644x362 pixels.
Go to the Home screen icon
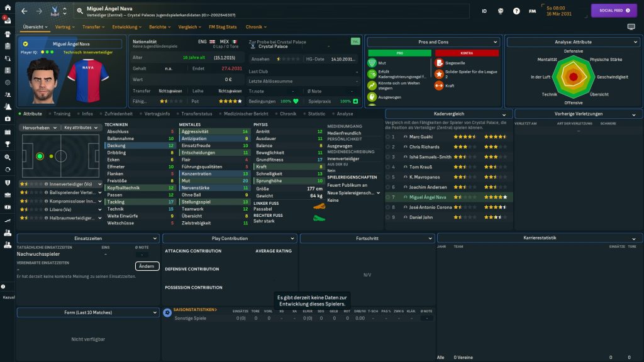click(8, 8)
